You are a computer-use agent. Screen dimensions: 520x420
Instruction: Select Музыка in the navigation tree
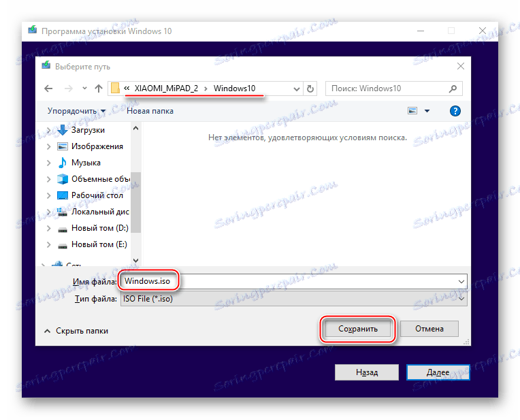coord(86,163)
